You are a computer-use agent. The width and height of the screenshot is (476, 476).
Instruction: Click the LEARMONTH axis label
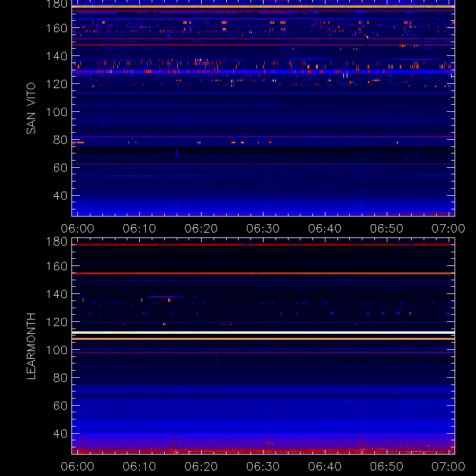31,346
